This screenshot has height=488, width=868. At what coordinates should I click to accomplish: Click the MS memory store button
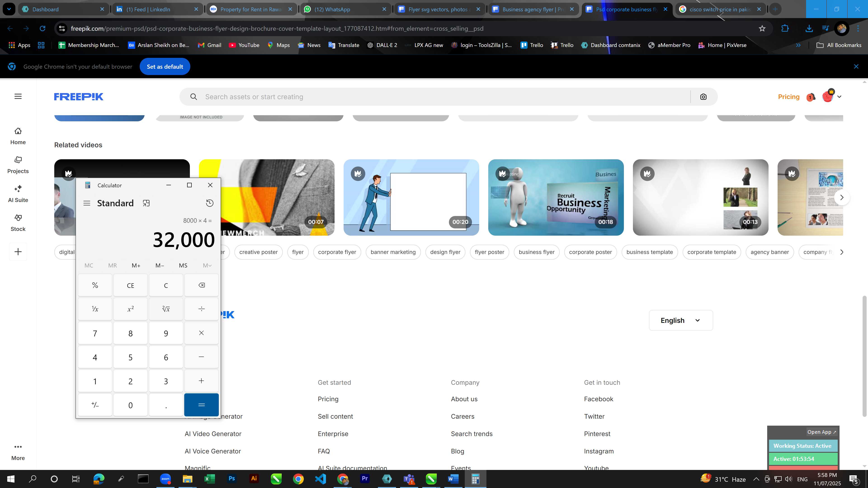(183, 265)
